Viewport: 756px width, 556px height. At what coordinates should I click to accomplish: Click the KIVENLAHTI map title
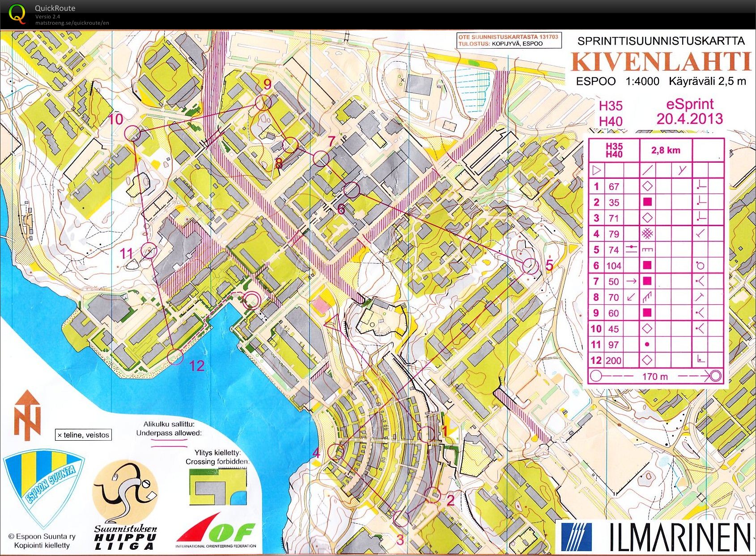pyautogui.click(x=661, y=62)
